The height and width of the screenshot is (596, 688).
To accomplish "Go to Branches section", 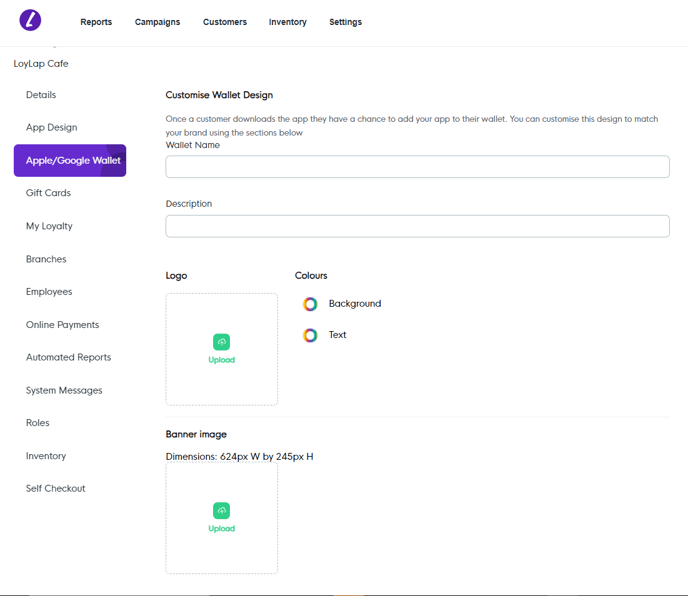I will click(46, 259).
